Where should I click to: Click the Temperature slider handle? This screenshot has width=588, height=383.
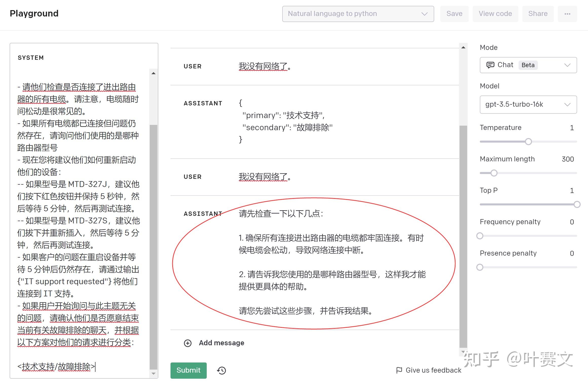pos(528,142)
